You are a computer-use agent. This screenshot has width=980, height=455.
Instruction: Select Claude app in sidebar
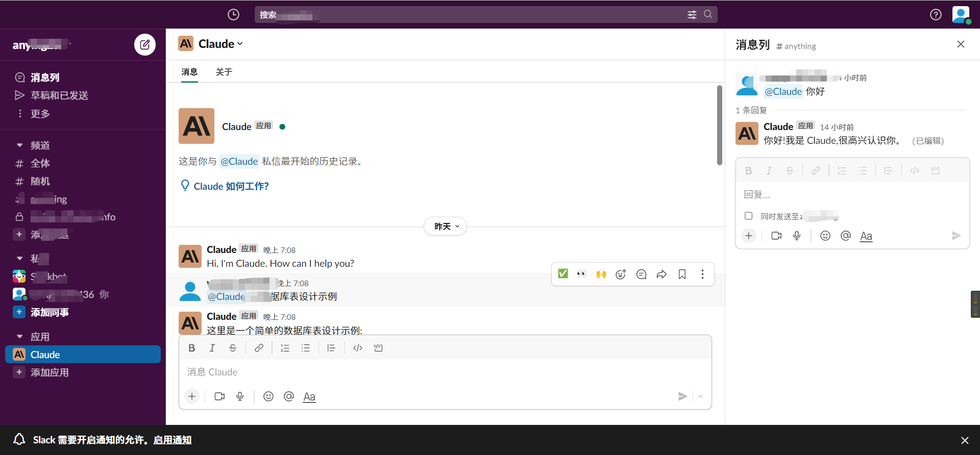click(x=83, y=355)
